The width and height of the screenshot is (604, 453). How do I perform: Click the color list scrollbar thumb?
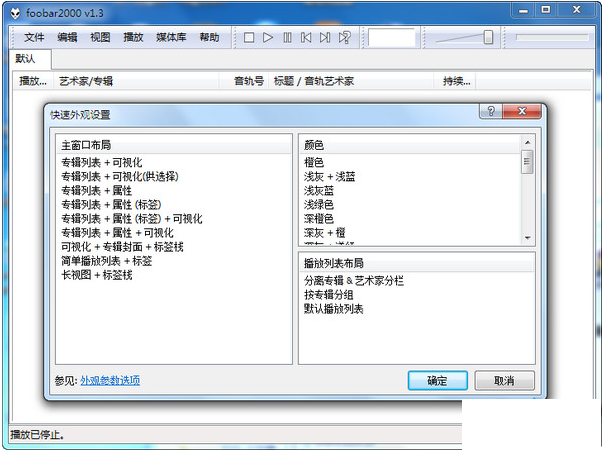527,162
